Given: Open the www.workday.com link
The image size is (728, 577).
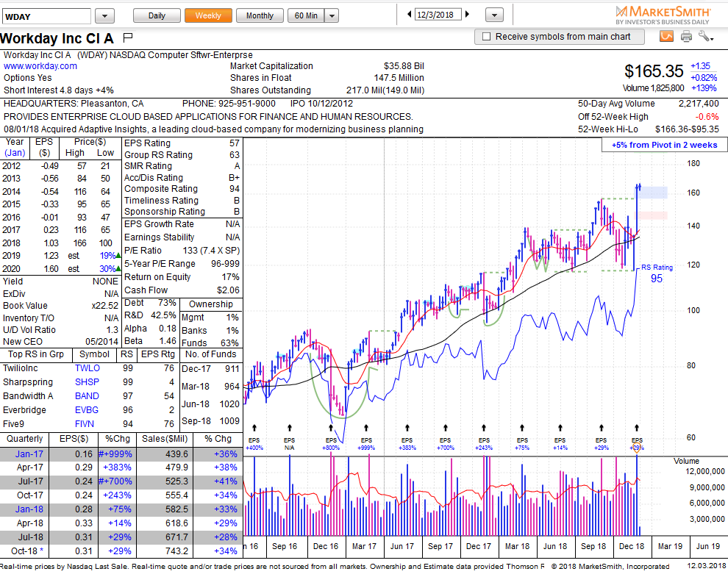Looking at the screenshot, I should pos(40,66).
